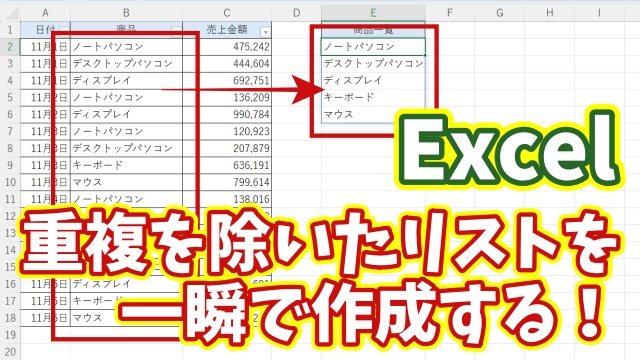Viewport: 640px width, 360px height.
Task: Select row 16 header
Action: [x=10, y=284]
